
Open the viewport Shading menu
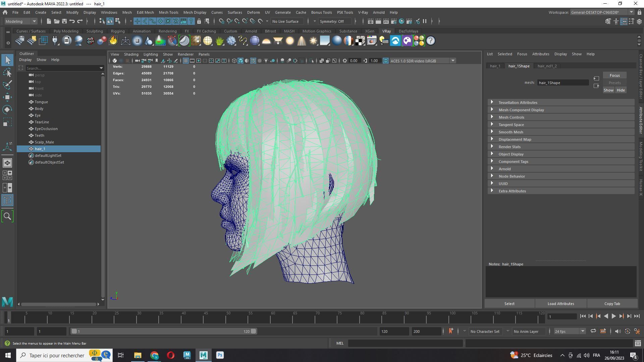pos(131,54)
